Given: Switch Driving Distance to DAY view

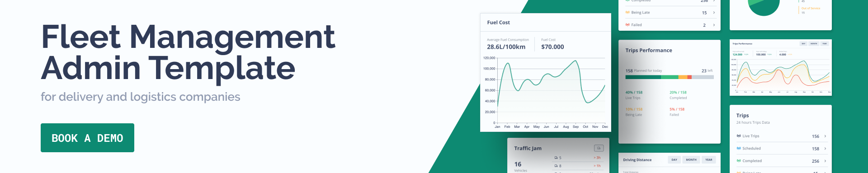Looking at the screenshot, I should (x=674, y=160).
